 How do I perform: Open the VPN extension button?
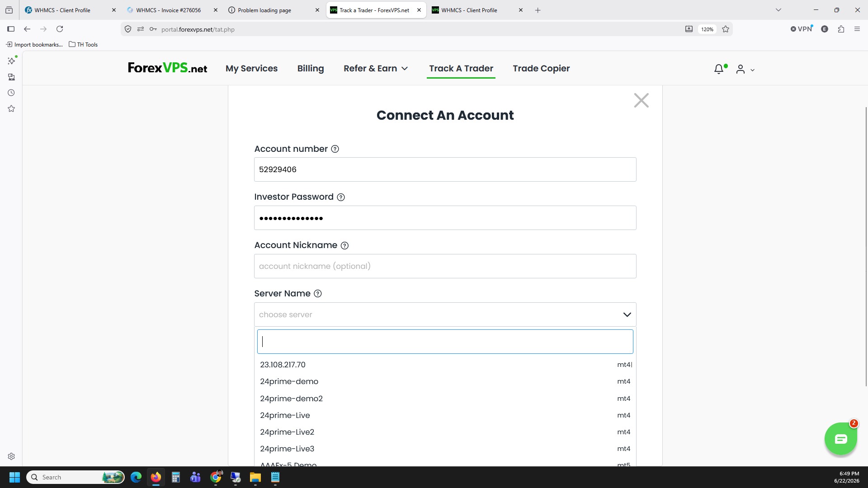(x=802, y=29)
